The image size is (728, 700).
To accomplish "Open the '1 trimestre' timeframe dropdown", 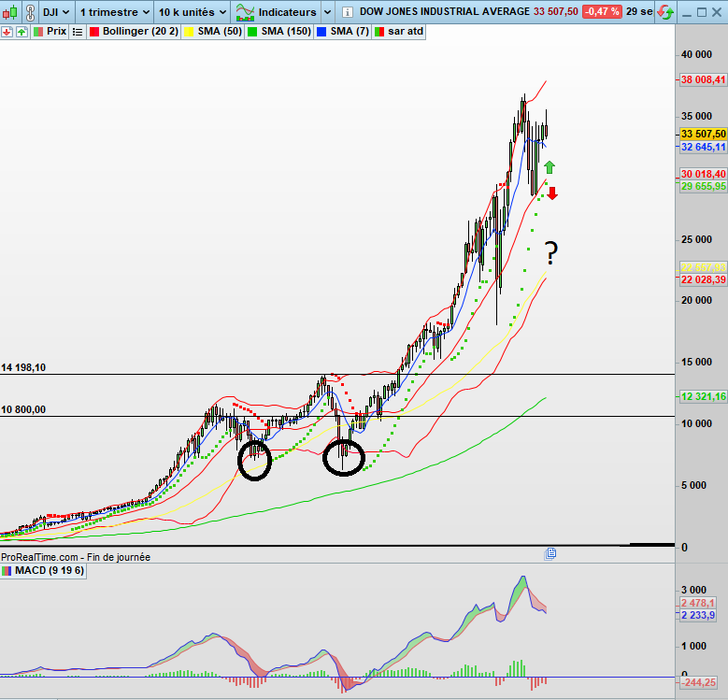I will point(114,12).
